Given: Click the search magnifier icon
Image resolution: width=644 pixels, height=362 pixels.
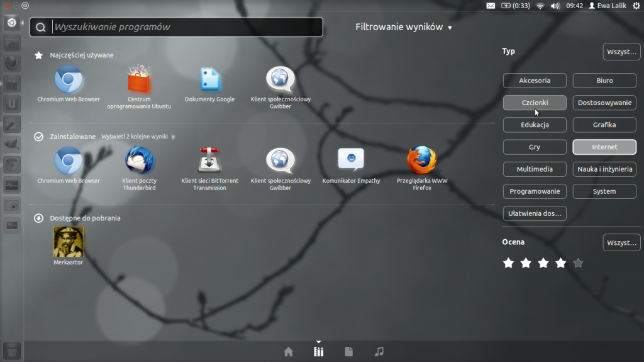Looking at the screenshot, I should 40,27.
